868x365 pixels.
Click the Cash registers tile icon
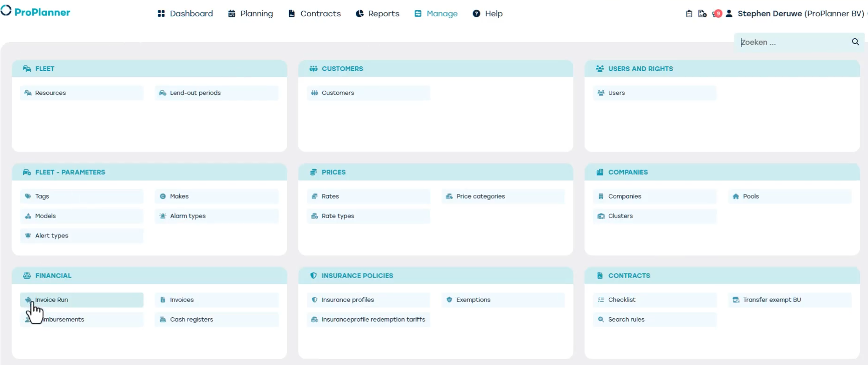coord(163,320)
